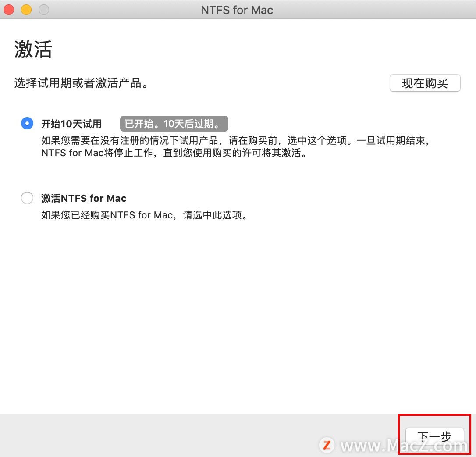
Task: Select the 激活NTFS for Mac radio button
Action: click(x=27, y=198)
